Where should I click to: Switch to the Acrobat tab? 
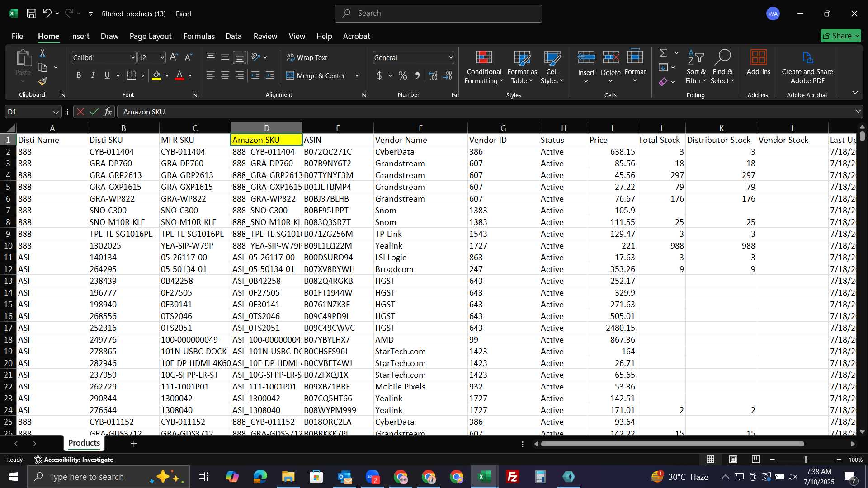[356, 36]
